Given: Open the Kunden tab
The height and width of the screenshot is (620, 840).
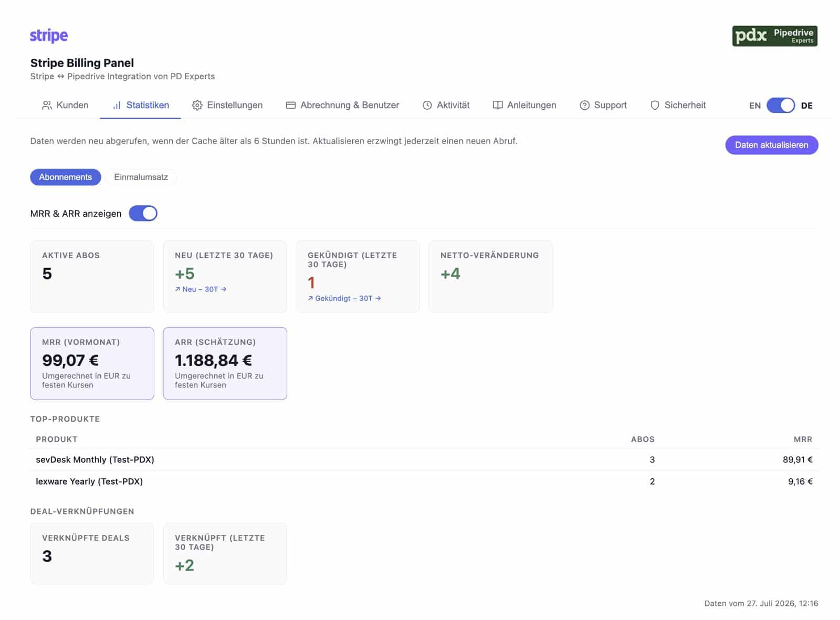Looking at the screenshot, I should point(65,105).
